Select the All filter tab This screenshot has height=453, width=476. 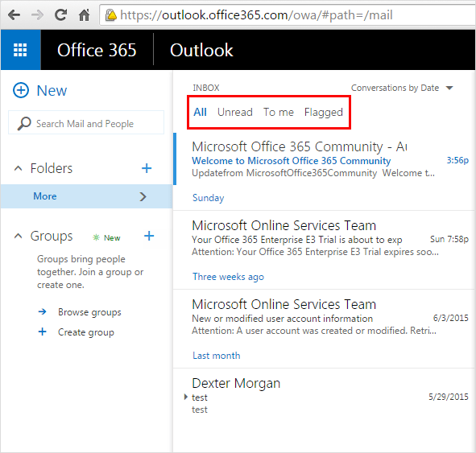(200, 112)
